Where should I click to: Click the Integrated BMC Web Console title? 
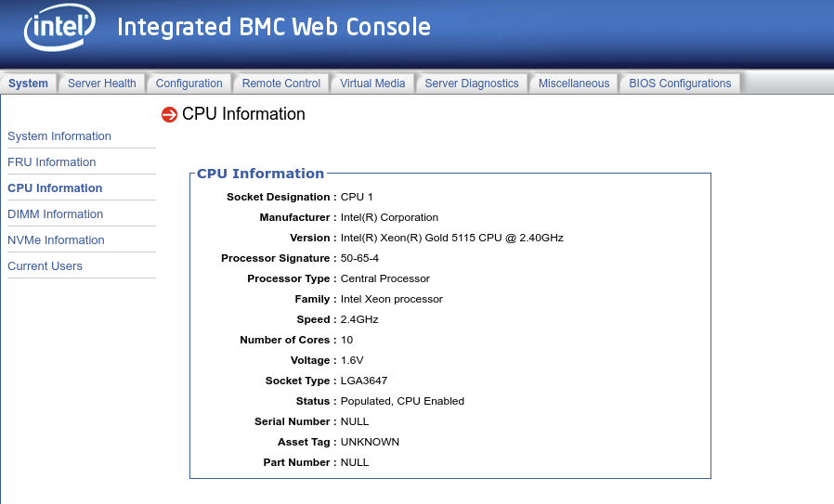click(273, 27)
